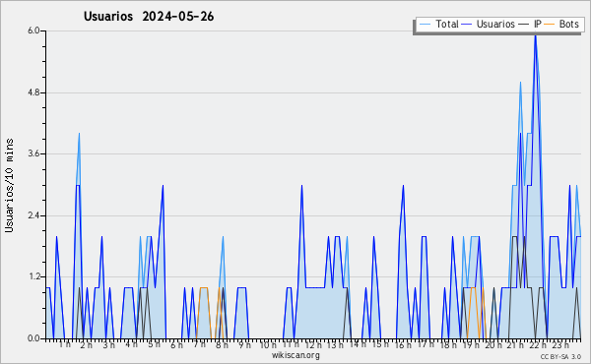Click the '7 h' x-axis label
Image resolution: width=591 pixels, height=364 pixels.
point(199,344)
